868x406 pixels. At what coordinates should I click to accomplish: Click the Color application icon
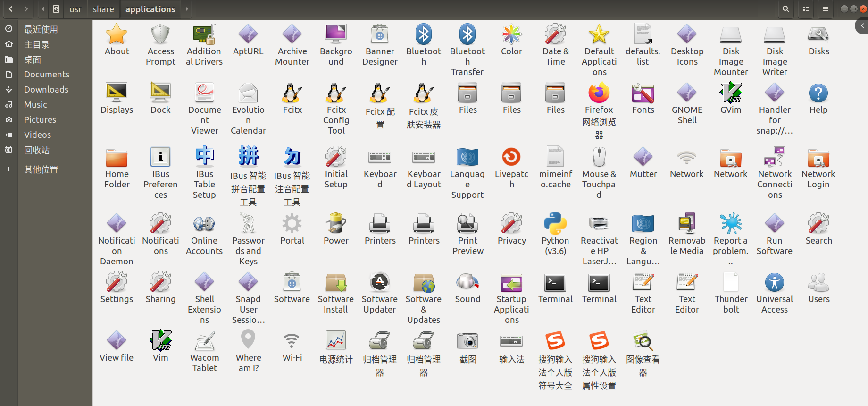point(511,34)
